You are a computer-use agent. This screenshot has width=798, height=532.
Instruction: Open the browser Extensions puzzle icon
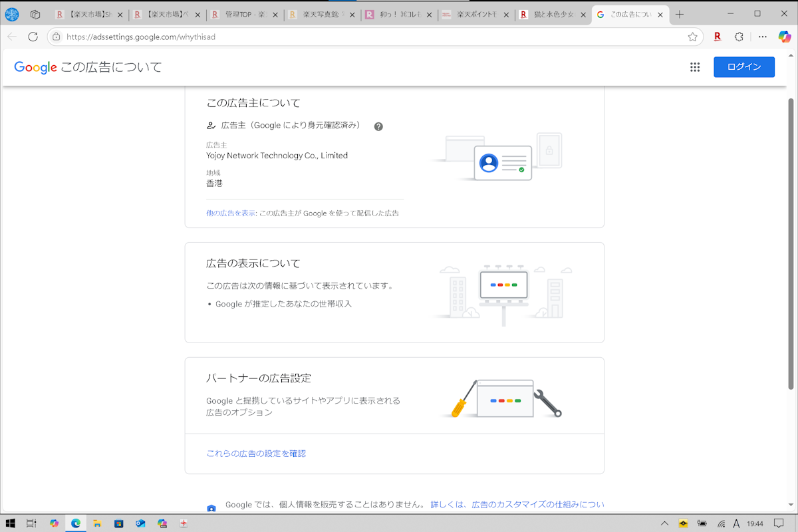[739, 37]
